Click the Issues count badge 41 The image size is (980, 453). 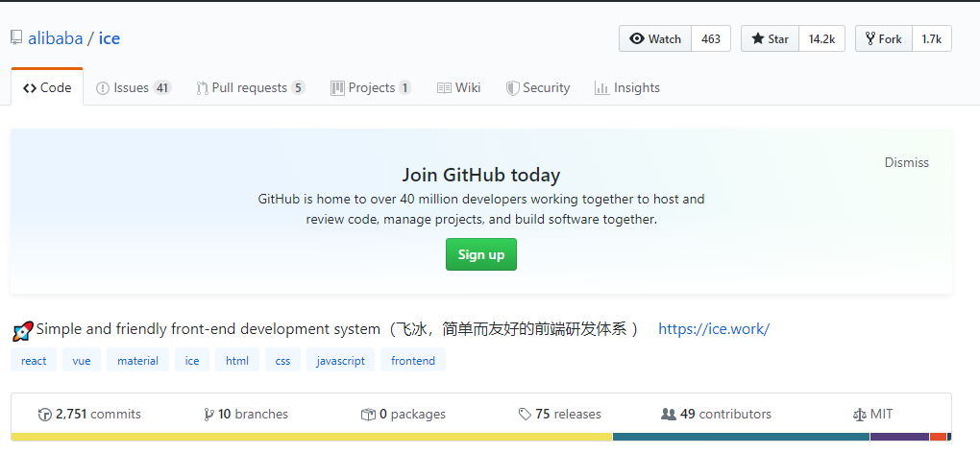click(162, 88)
